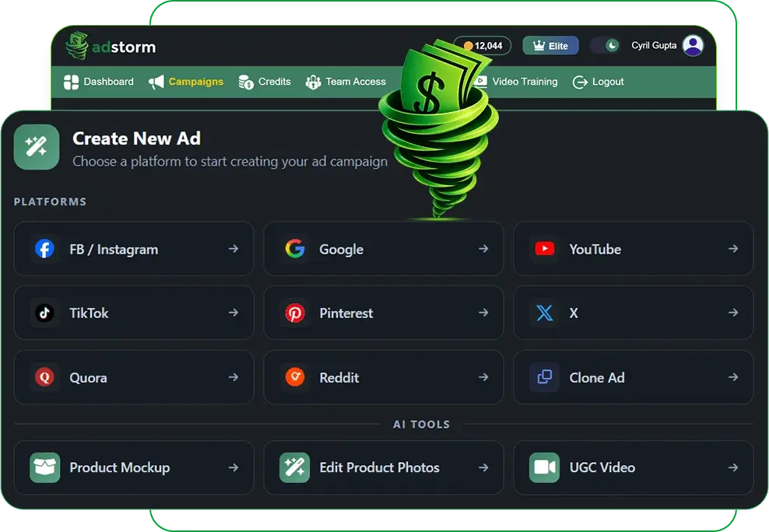Open the Dashboard menu item

click(99, 82)
